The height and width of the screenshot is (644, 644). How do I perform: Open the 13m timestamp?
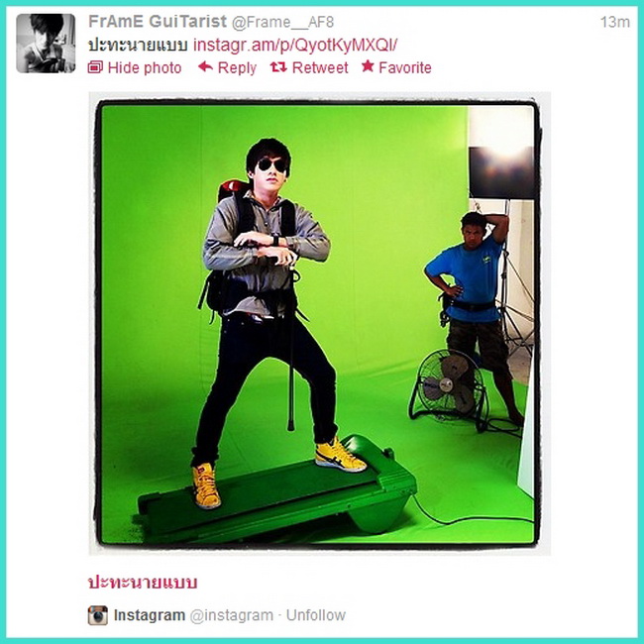pos(615,22)
